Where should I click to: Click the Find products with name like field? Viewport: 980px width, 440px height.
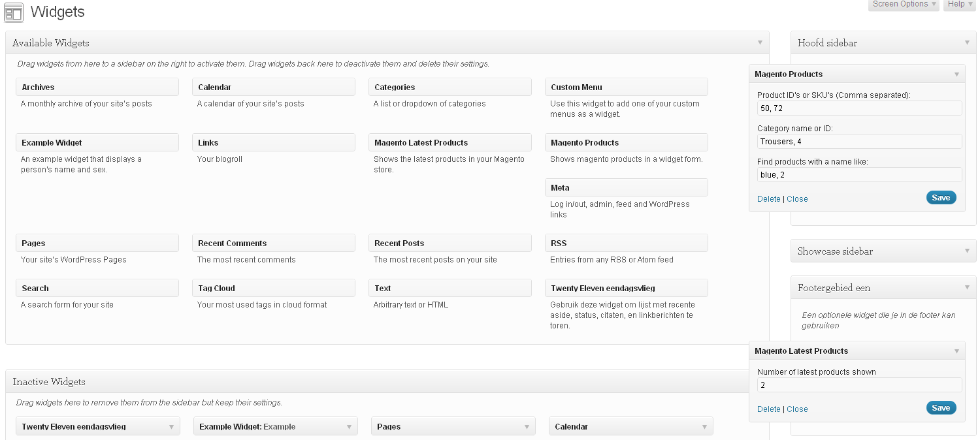coord(860,174)
